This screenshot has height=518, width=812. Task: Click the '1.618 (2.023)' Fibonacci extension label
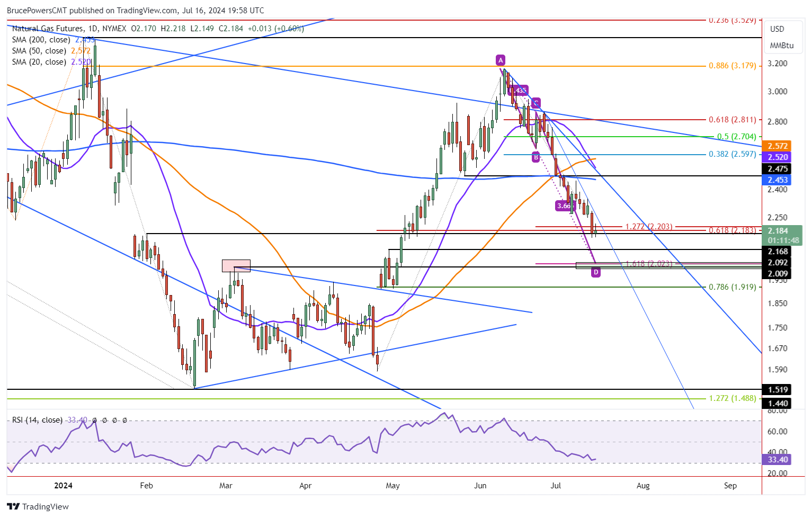(649, 264)
